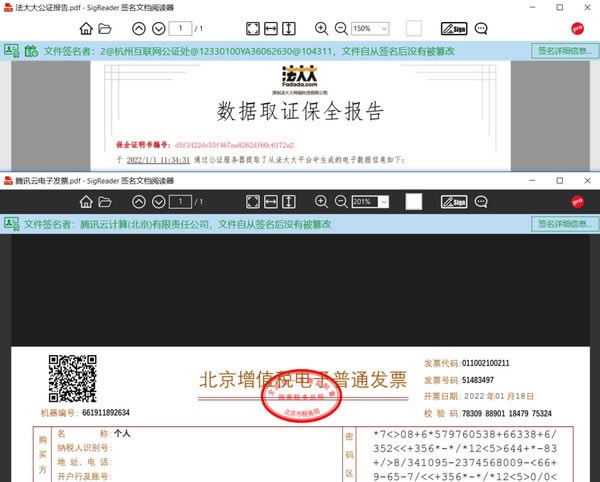Click Home icon in 腾讯云电子发票 window
Viewport: 600px width, 482px height.
(x=86, y=202)
